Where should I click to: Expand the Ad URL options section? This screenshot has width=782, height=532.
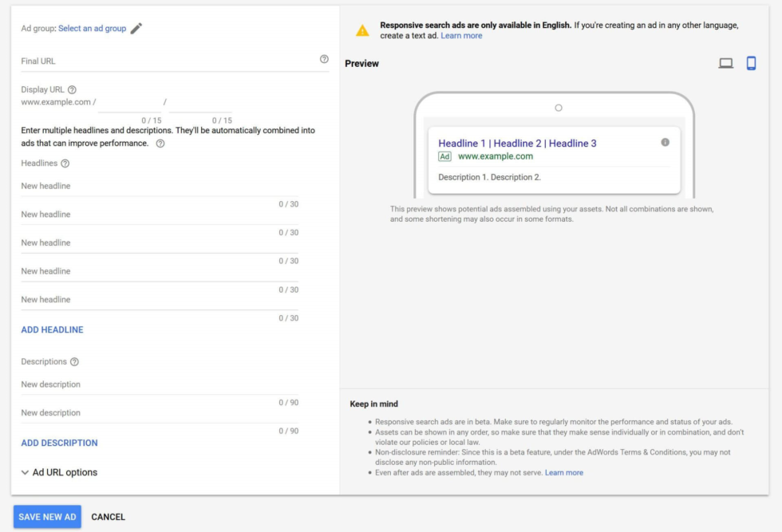[x=59, y=472]
